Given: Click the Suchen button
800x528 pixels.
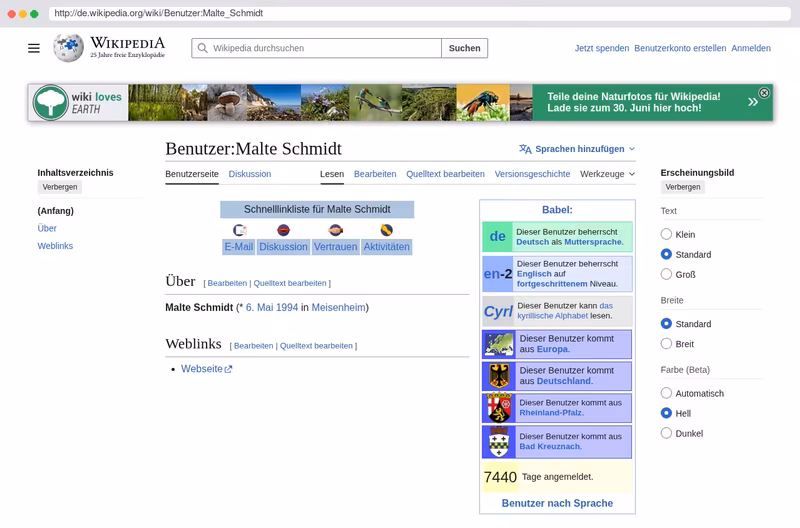Looking at the screenshot, I should [464, 48].
